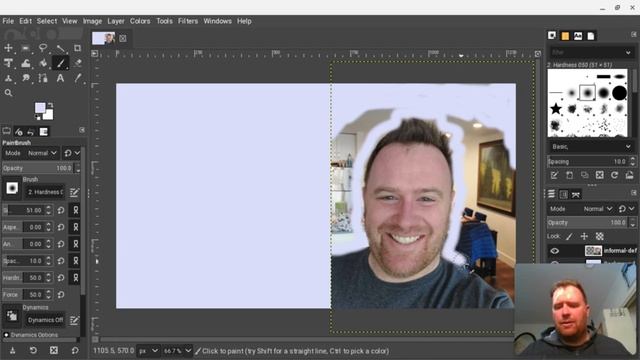Select the Clone tool

click(8, 78)
